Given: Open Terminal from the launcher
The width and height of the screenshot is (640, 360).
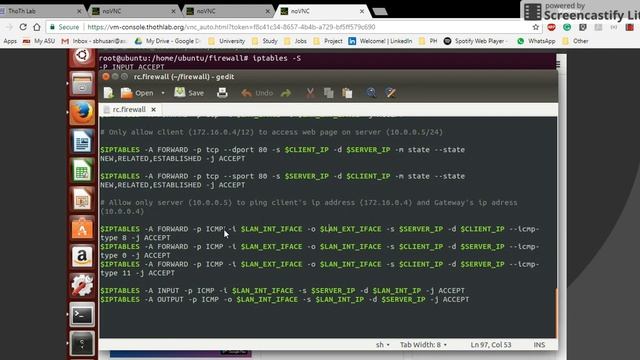Looking at the screenshot, I should tap(82, 314).
